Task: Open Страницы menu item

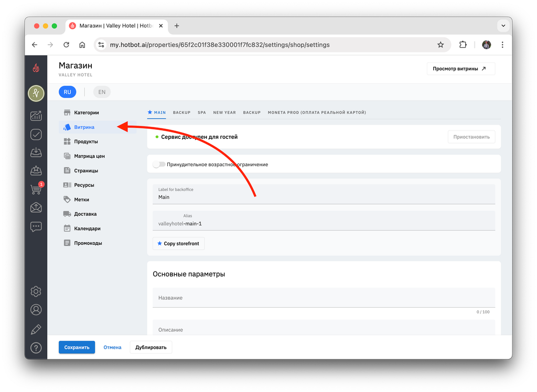Action: [x=98, y=170]
